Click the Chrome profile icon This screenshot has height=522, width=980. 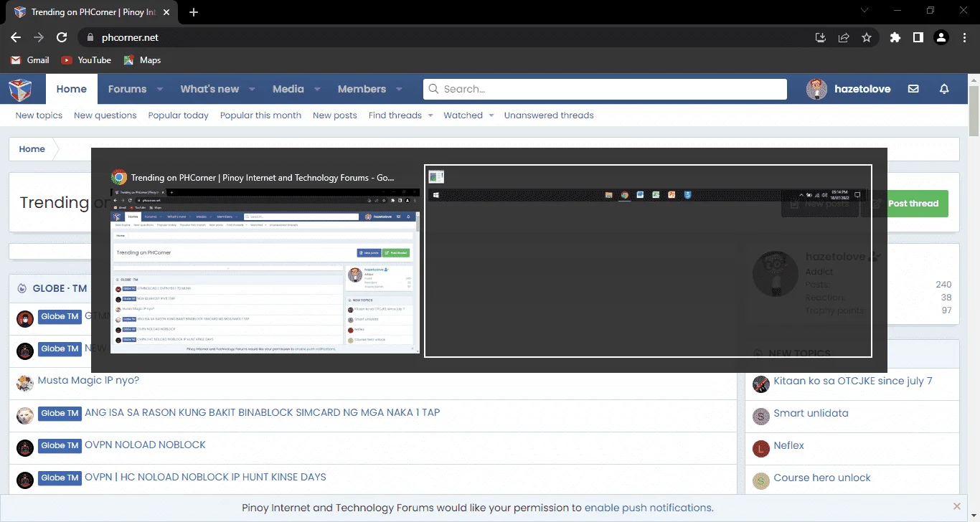tap(941, 37)
